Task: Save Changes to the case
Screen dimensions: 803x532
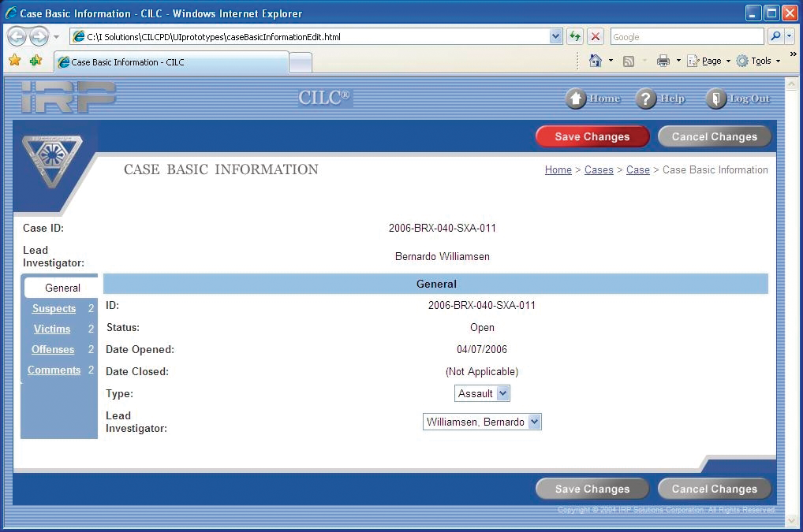Action: click(592, 136)
